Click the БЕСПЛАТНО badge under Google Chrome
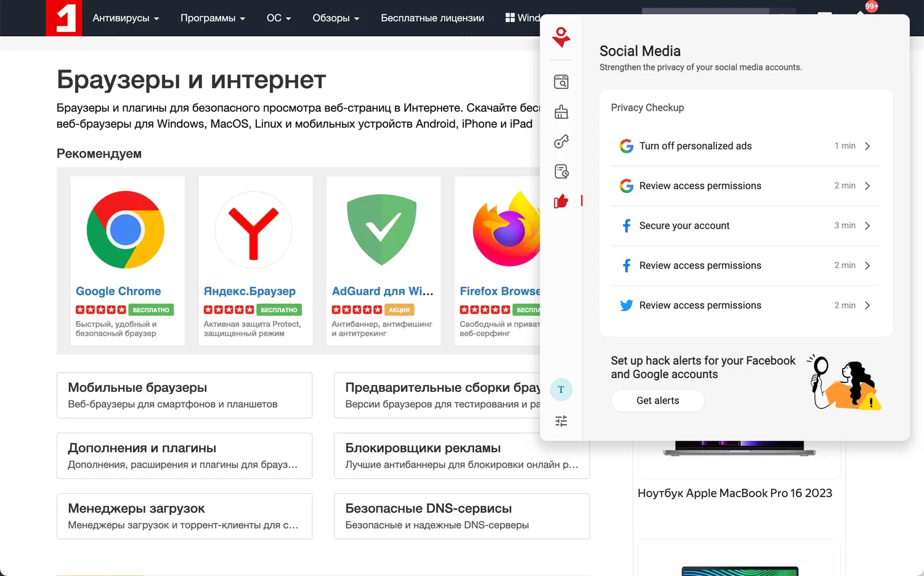Viewport: 924px width, 576px height. click(x=151, y=310)
